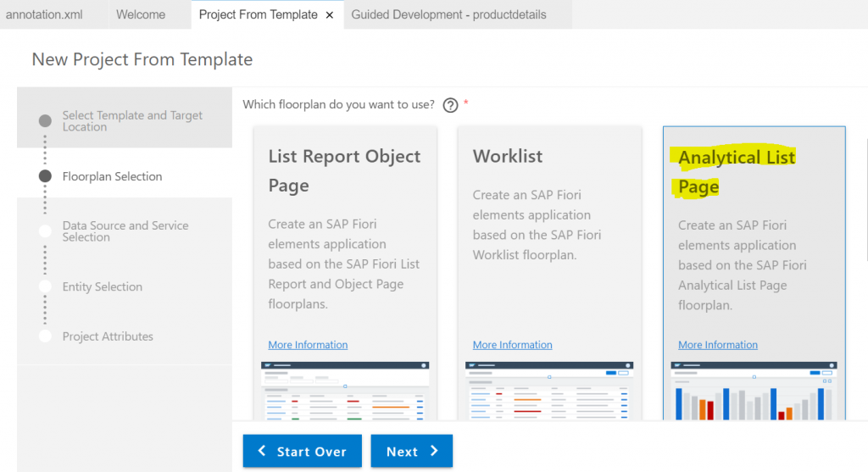The image size is (868, 472).
Task: Click the left chevron on Start Over
Action: (262, 451)
